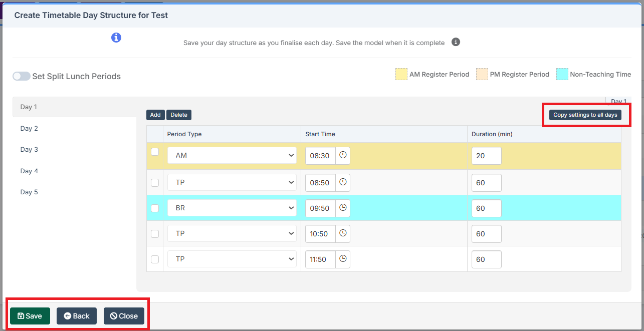Click the green Save button
This screenshot has width=644, height=331.
click(30, 316)
